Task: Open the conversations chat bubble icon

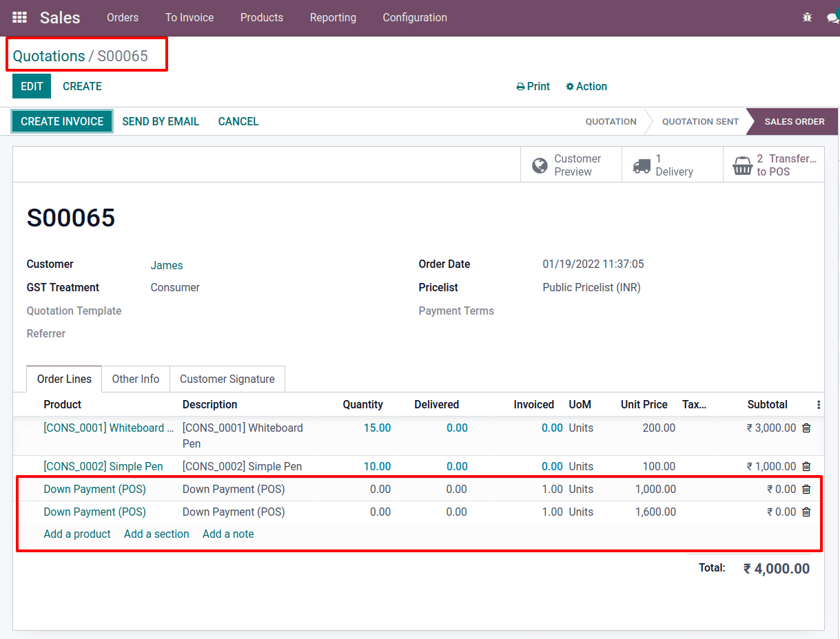Action: click(x=832, y=17)
